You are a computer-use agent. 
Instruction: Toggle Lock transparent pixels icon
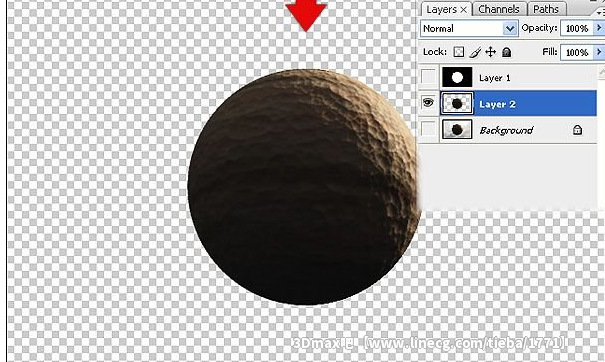[458, 52]
